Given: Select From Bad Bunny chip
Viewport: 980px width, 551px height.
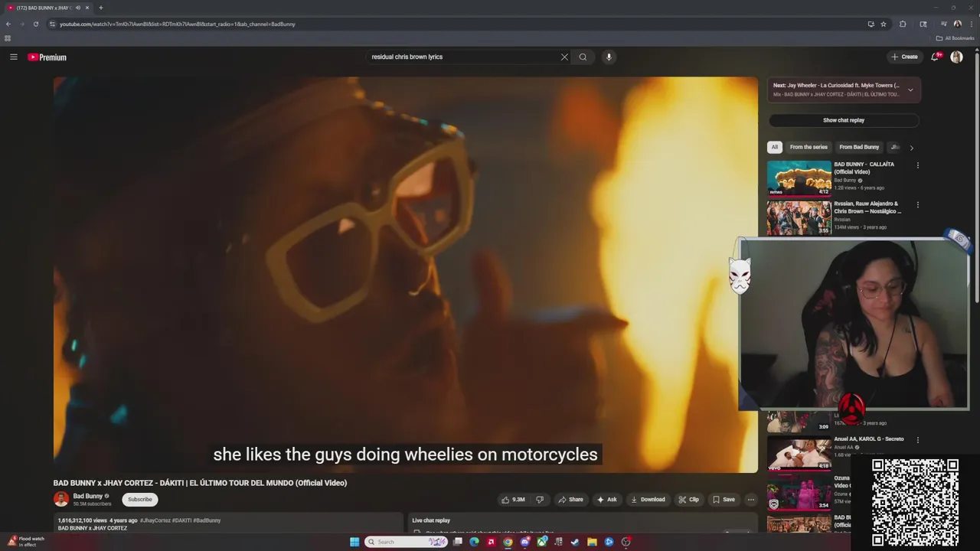Looking at the screenshot, I should 859,147.
